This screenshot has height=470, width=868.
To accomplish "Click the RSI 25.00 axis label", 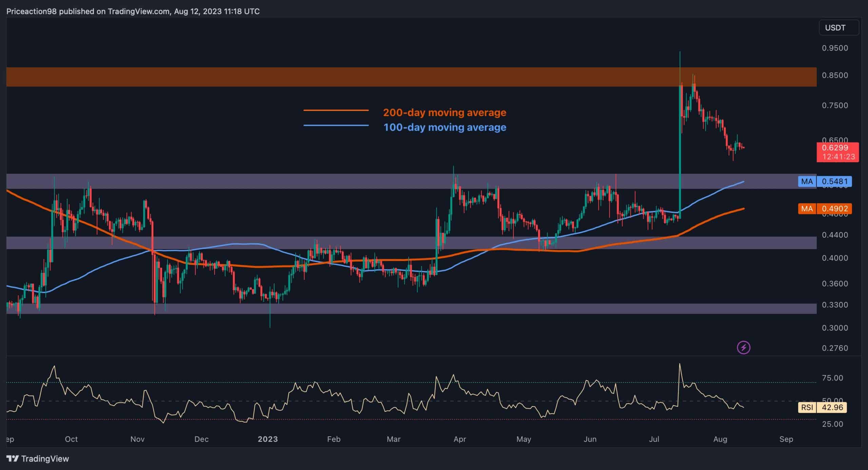I will click(832, 424).
